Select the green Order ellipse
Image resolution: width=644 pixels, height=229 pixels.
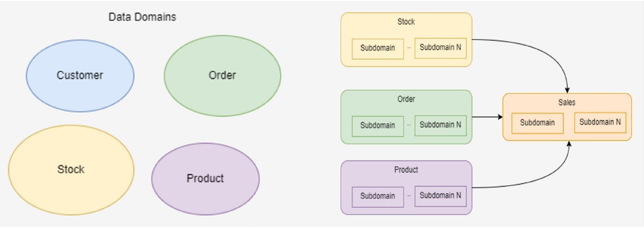[222, 75]
